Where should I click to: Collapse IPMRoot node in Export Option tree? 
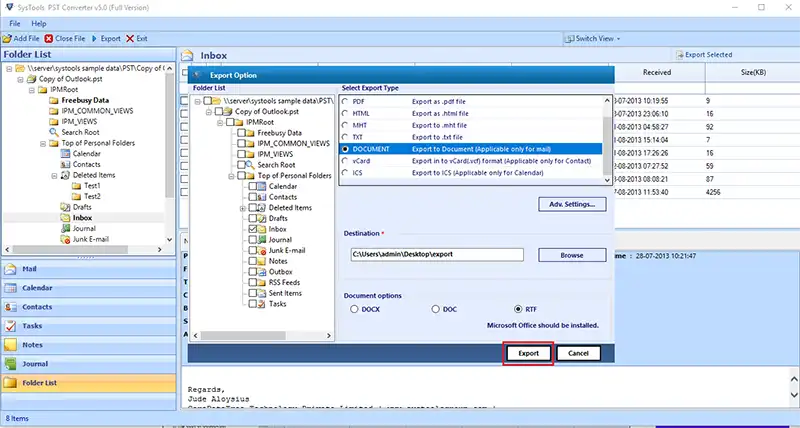point(220,123)
